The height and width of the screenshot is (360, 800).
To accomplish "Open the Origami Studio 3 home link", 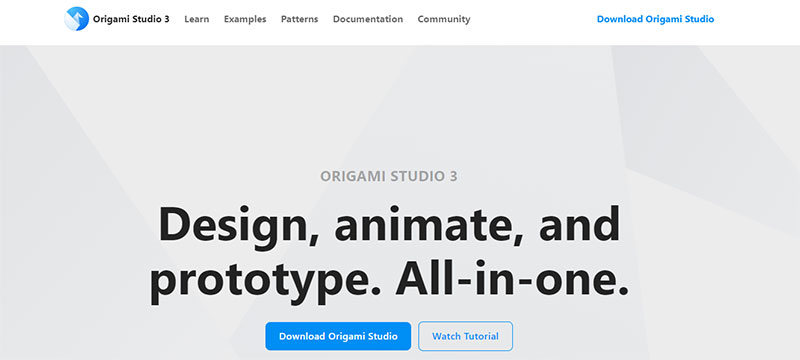I will [x=131, y=19].
